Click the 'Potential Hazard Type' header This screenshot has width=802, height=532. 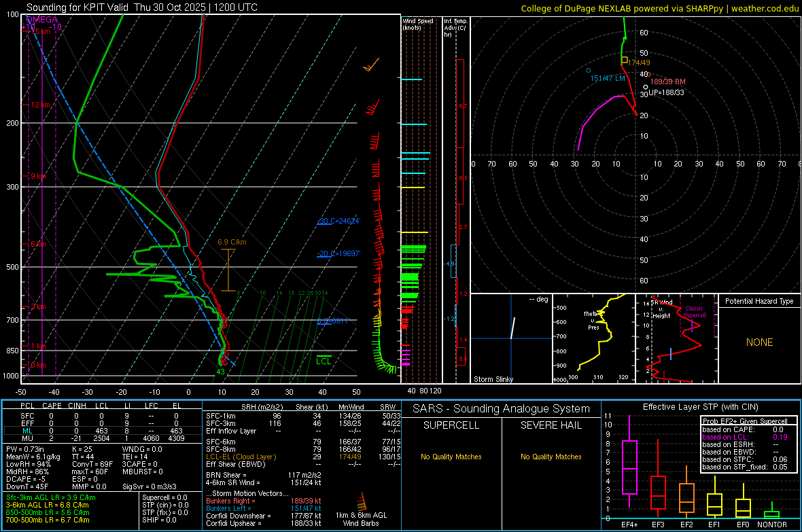pyautogui.click(x=760, y=301)
